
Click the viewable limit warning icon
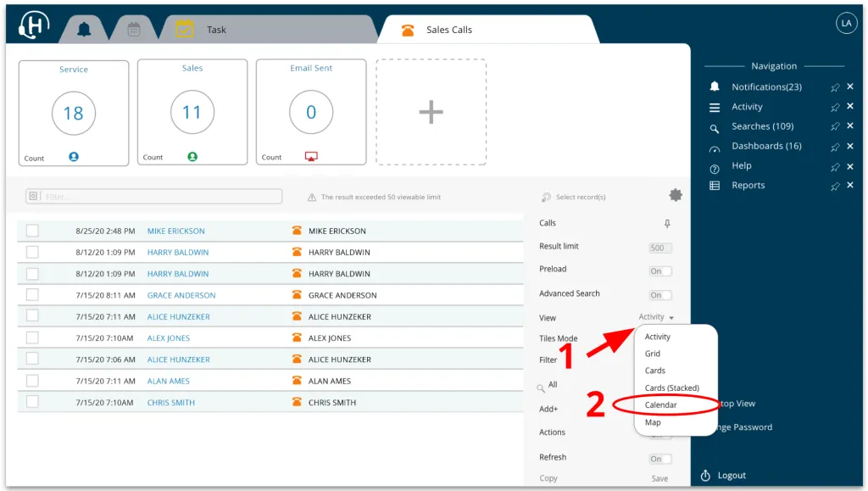pyautogui.click(x=312, y=197)
